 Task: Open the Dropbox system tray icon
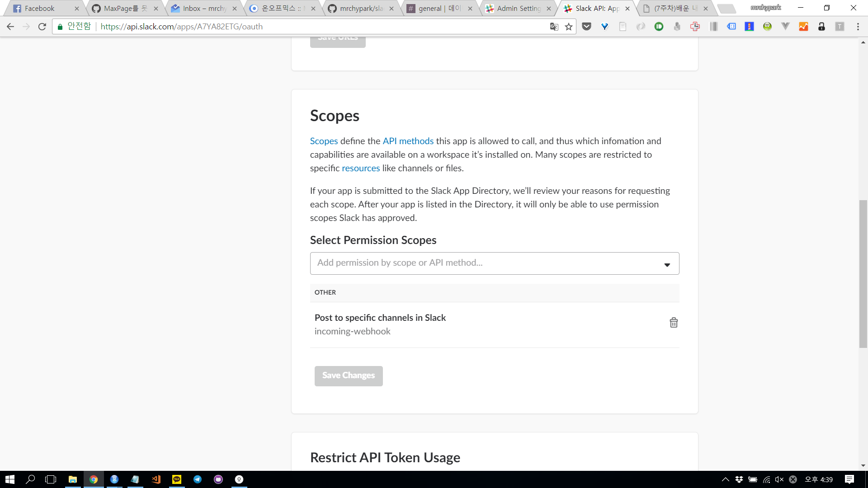pyautogui.click(x=739, y=479)
